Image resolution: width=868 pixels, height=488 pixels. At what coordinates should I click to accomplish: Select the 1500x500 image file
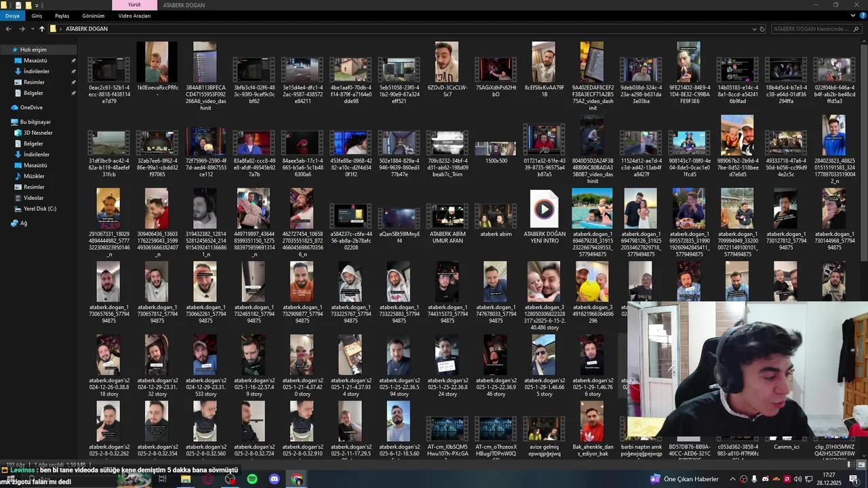pyautogui.click(x=496, y=152)
